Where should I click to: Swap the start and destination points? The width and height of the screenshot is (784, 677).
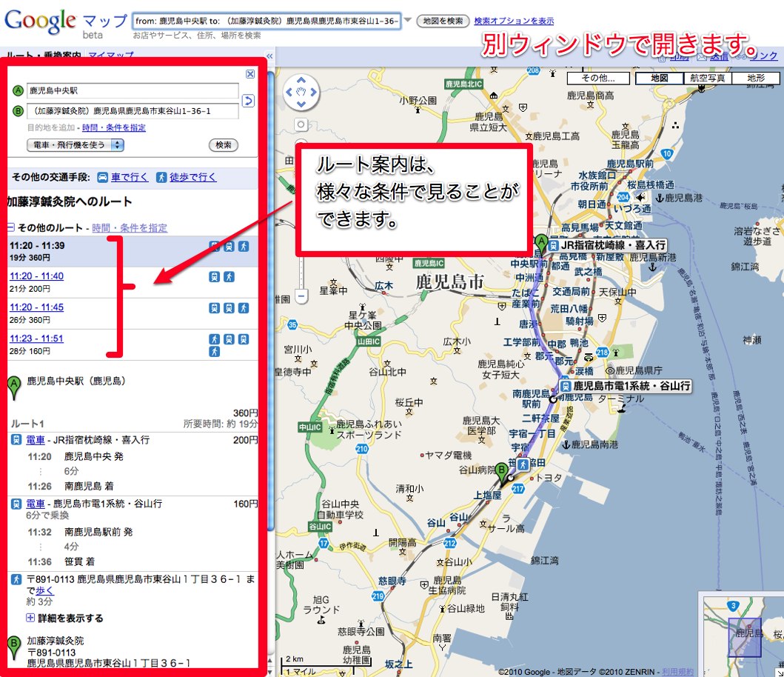pos(248,101)
